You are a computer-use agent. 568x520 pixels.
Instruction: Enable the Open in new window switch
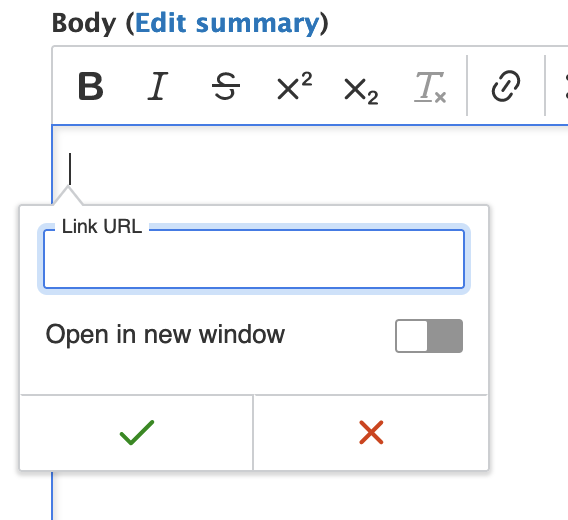click(429, 336)
